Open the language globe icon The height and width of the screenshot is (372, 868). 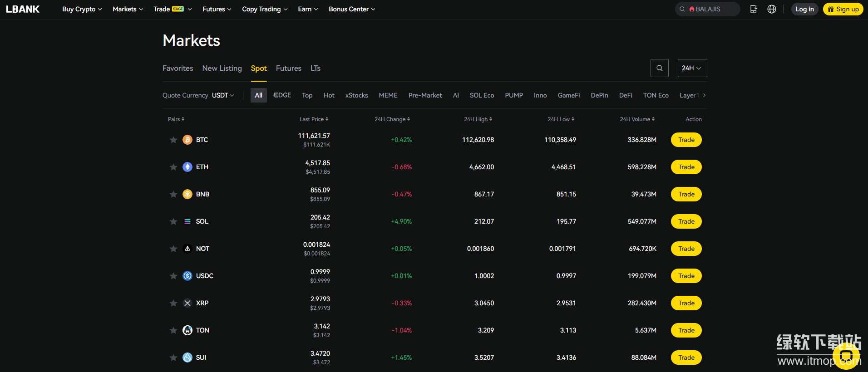point(772,9)
